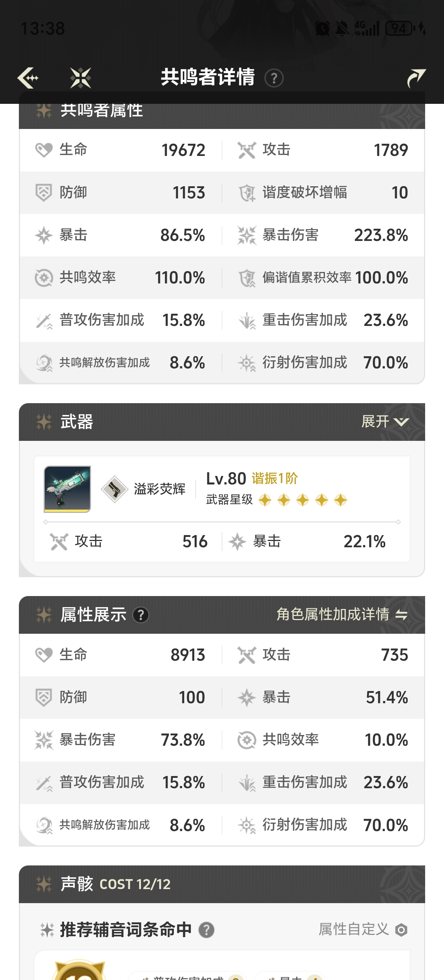
Task: Tap the swap arrows next to 角色属性加成详情
Action: coord(401,615)
